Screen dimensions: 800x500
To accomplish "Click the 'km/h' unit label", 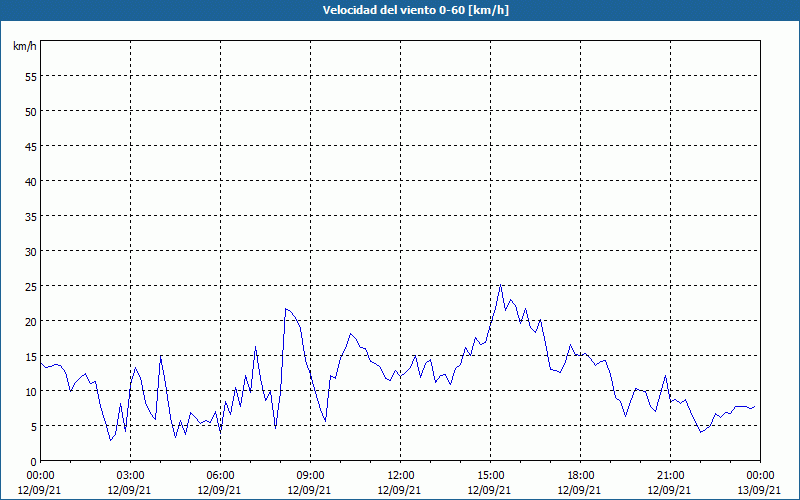I will [x=24, y=46].
